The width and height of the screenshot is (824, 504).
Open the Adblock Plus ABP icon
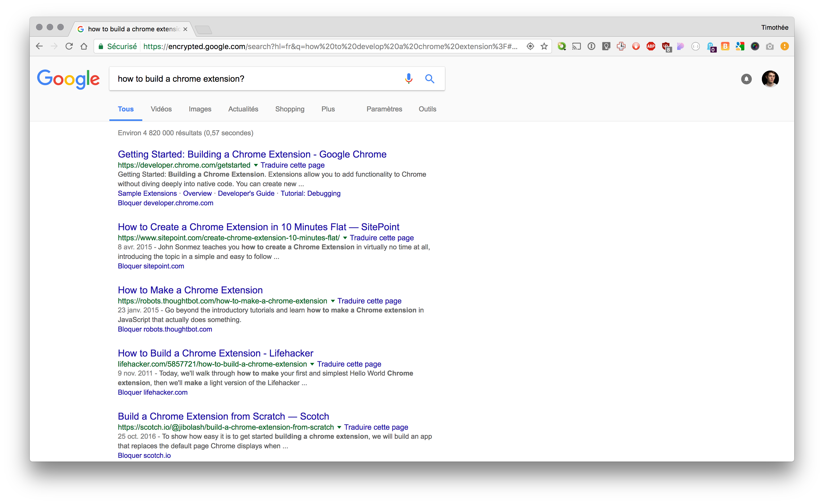point(650,46)
